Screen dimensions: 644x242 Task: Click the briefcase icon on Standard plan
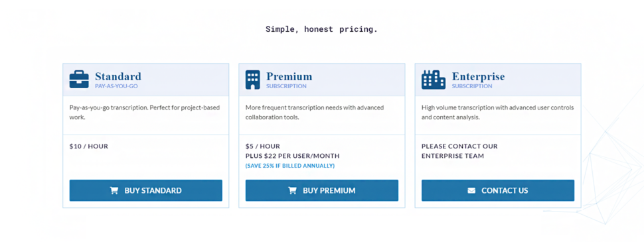pos(79,79)
